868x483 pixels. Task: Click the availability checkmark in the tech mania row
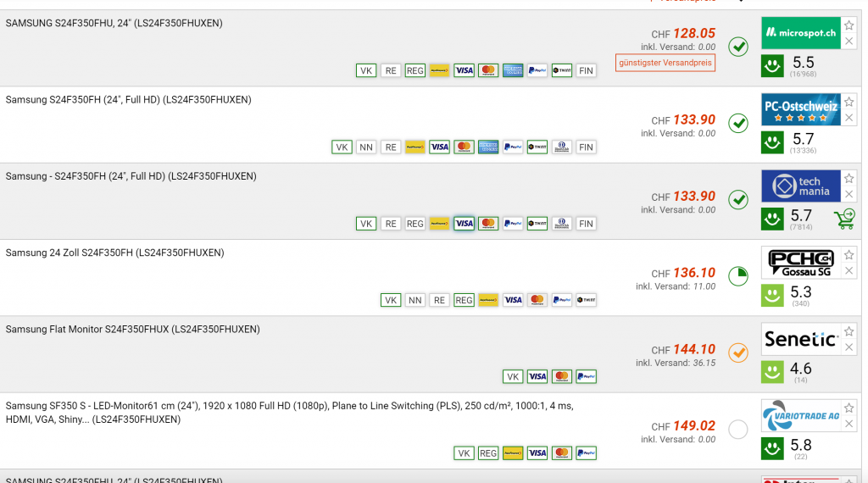pos(738,199)
